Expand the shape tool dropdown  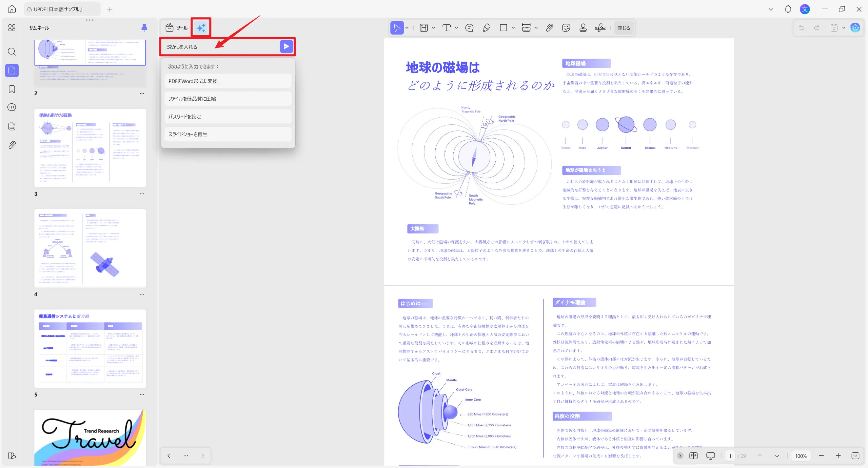[513, 28]
